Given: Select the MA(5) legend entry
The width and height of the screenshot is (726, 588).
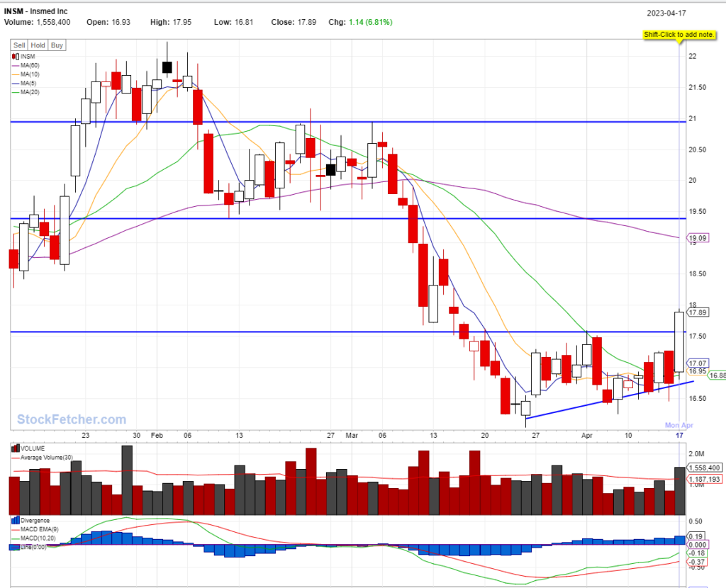Looking at the screenshot, I should pyautogui.click(x=24, y=84).
